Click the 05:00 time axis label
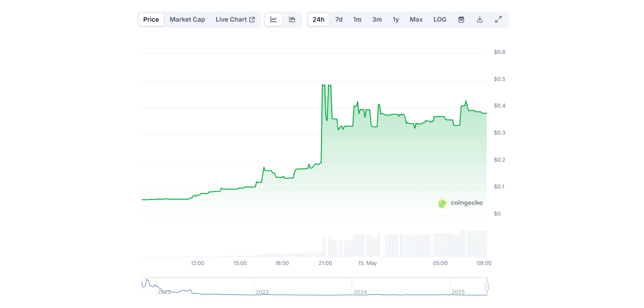 (x=440, y=263)
